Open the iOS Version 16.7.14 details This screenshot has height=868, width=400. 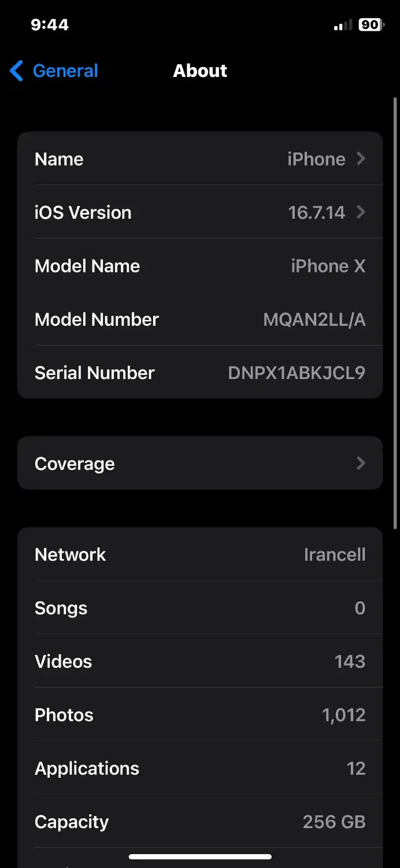pos(200,212)
